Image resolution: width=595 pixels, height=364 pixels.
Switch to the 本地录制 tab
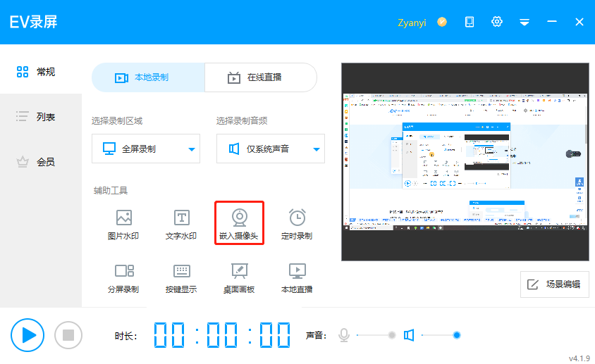pos(148,77)
